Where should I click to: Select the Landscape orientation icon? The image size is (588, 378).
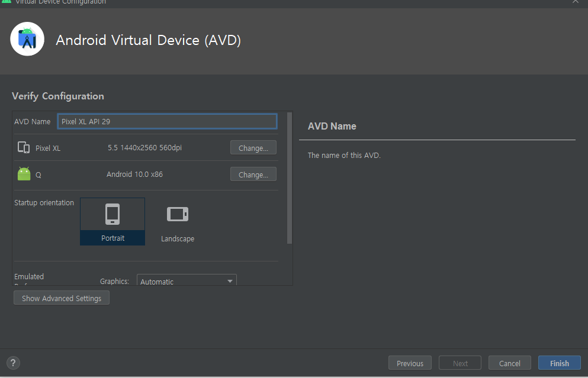(x=178, y=214)
